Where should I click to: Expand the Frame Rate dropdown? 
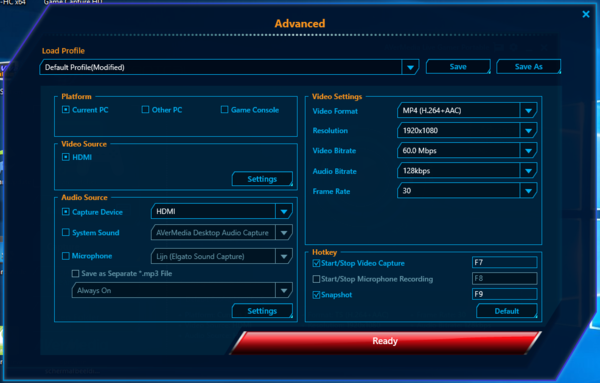pos(528,191)
